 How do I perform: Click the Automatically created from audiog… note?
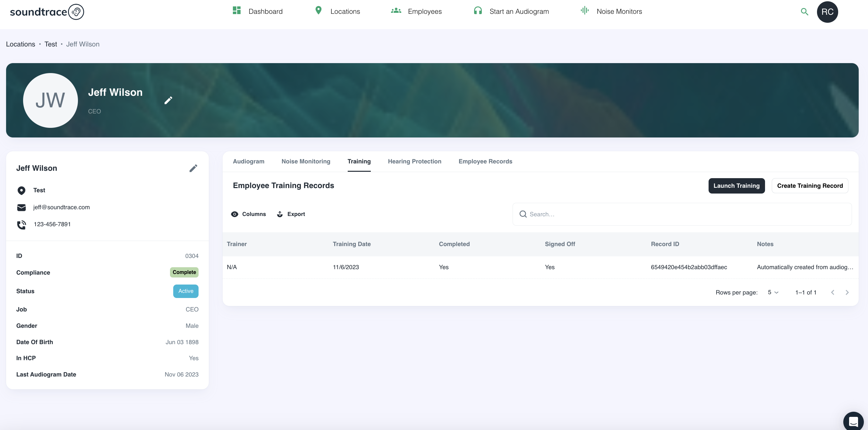(805, 267)
